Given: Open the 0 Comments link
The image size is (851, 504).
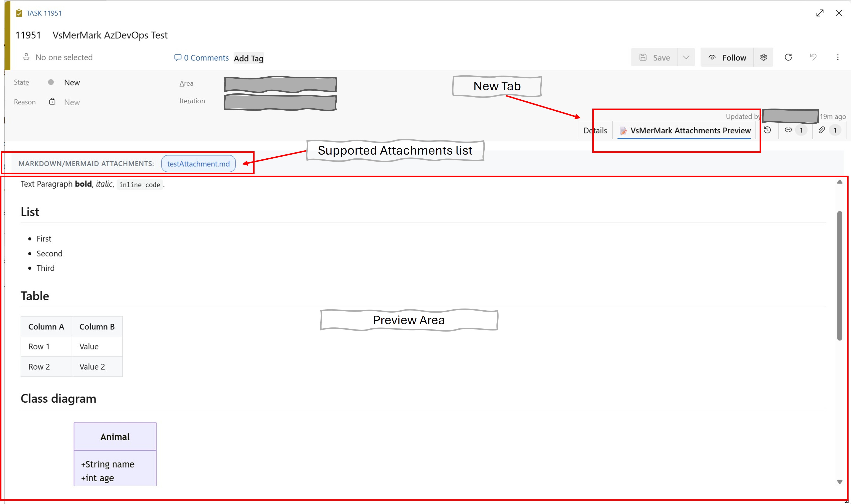Looking at the screenshot, I should click(x=202, y=58).
